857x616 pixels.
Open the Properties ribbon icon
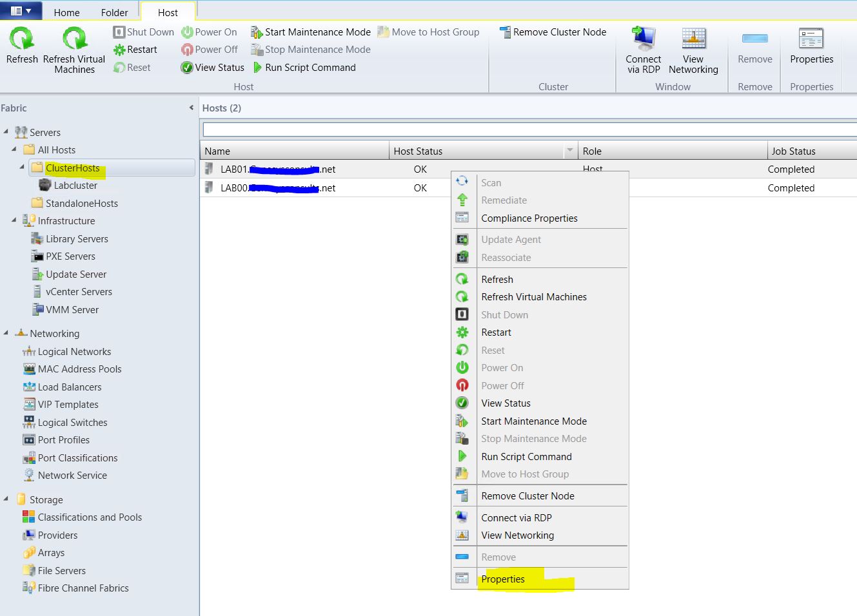811,39
